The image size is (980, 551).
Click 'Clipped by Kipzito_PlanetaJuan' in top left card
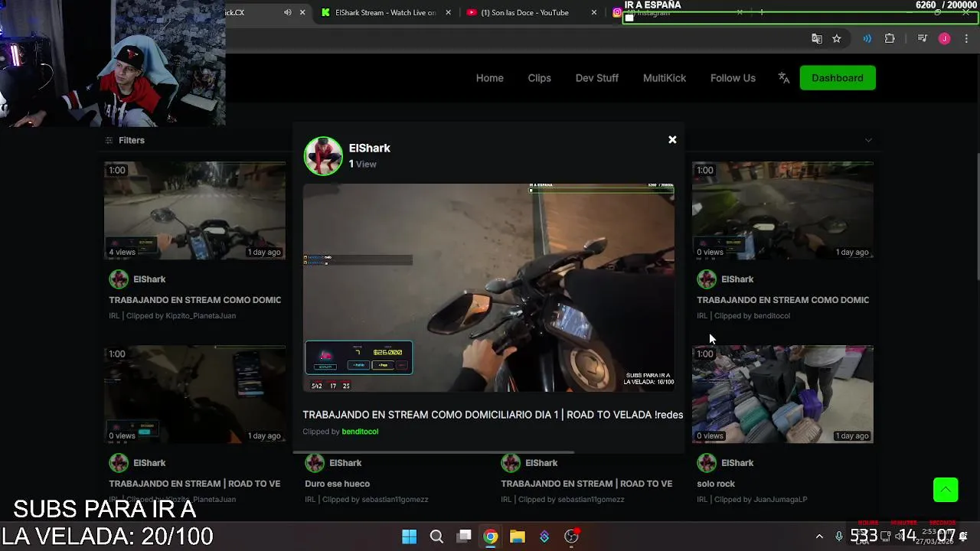tap(181, 315)
